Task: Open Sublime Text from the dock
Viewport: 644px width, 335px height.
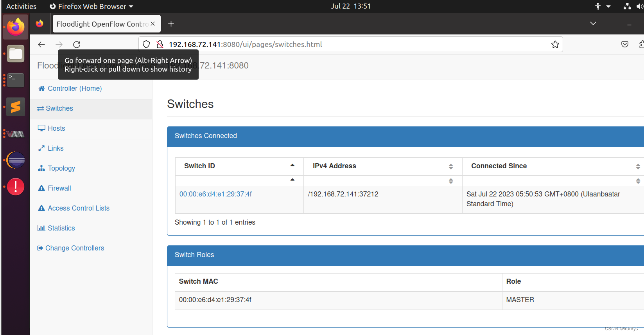Action: click(16, 107)
